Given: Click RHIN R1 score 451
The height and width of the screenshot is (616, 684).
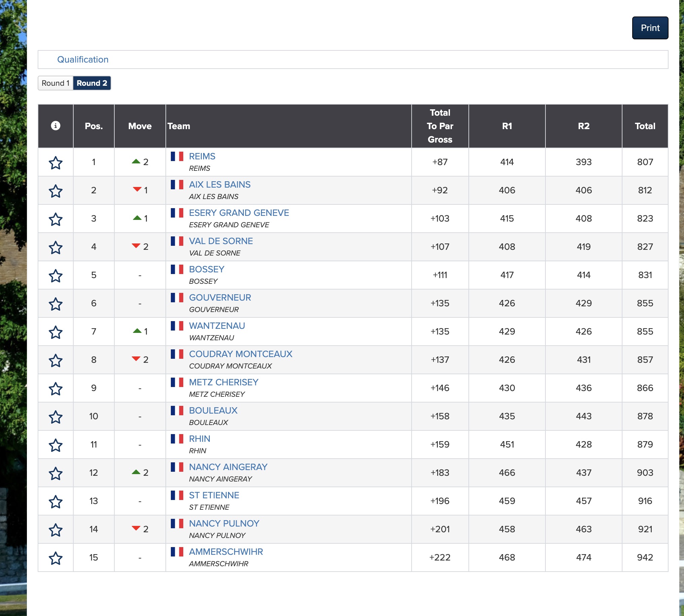Looking at the screenshot, I should click(x=507, y=445).
